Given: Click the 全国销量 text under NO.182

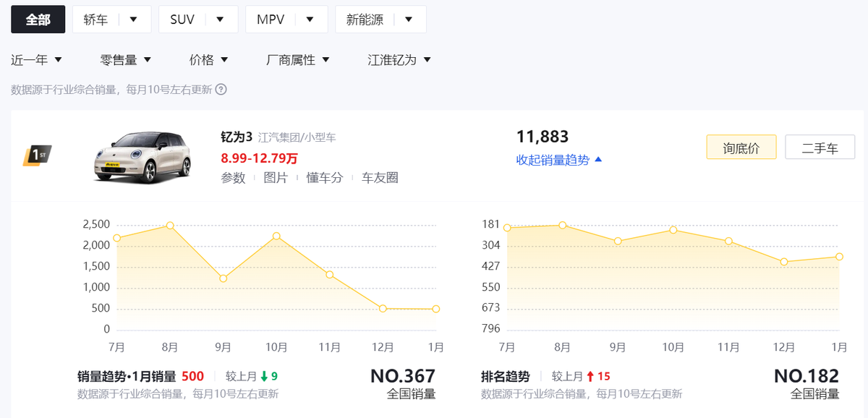Looking at the screenshot, I should pyautogui.click(x=815, y=394).
